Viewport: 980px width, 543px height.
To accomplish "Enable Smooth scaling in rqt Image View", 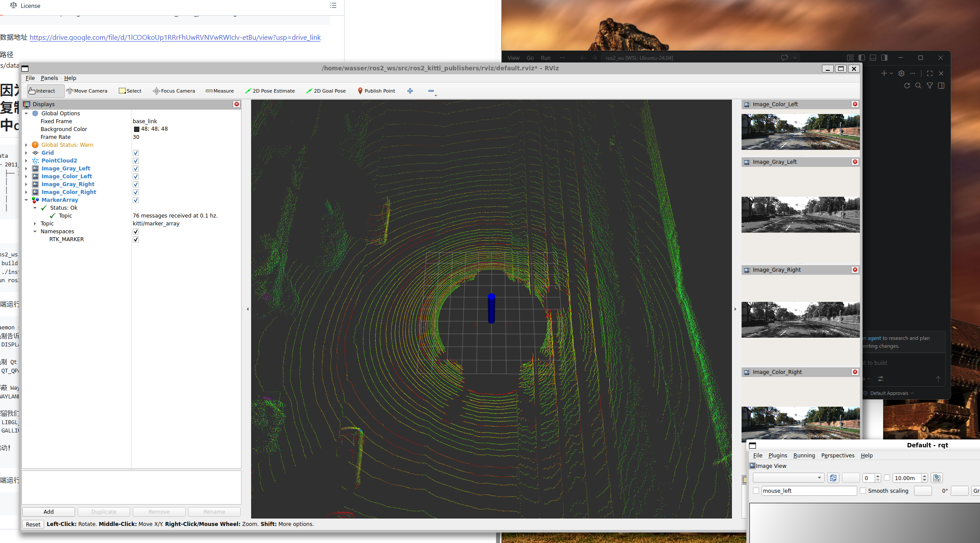I will pos(863,491).
